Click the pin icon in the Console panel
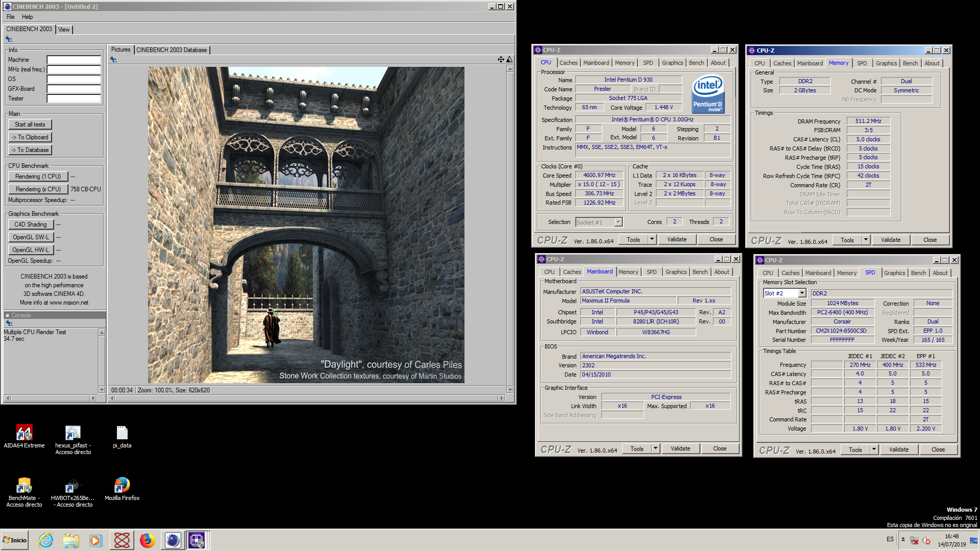The height and width of the screenshot is (551, 980). coord(9,323)
